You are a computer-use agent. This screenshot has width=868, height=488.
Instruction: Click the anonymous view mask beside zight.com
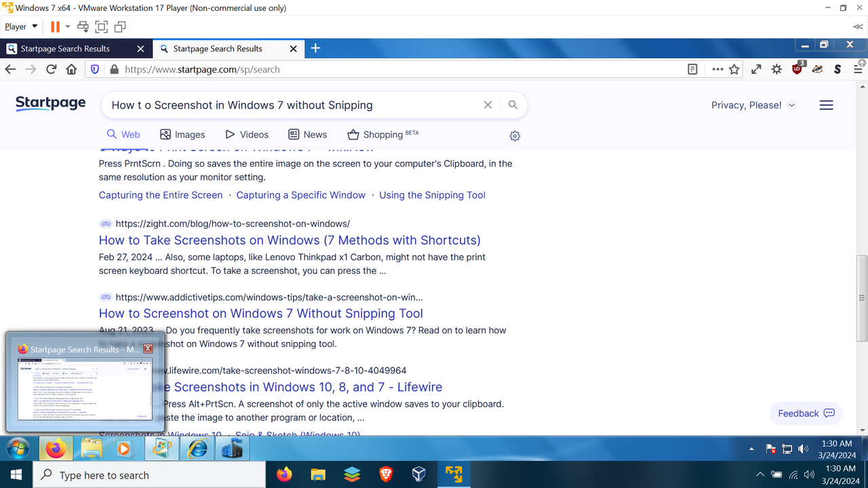(x=106, y=224)
